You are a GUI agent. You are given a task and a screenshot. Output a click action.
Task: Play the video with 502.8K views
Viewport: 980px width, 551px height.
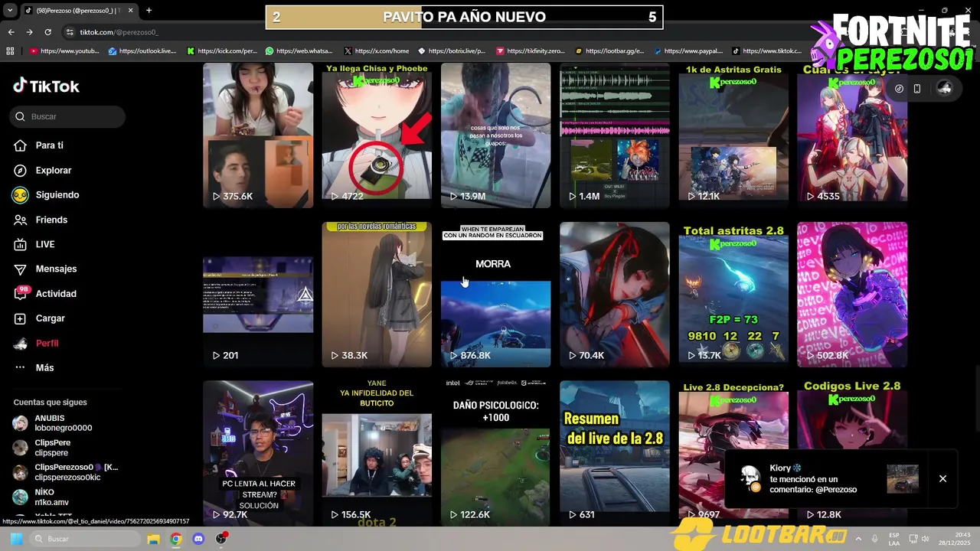point(852,295)
